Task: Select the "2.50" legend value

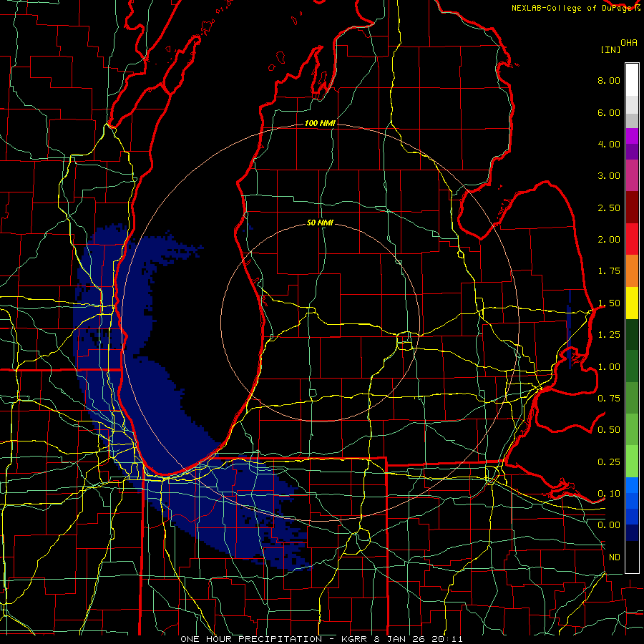Action: tap(609, 208)
